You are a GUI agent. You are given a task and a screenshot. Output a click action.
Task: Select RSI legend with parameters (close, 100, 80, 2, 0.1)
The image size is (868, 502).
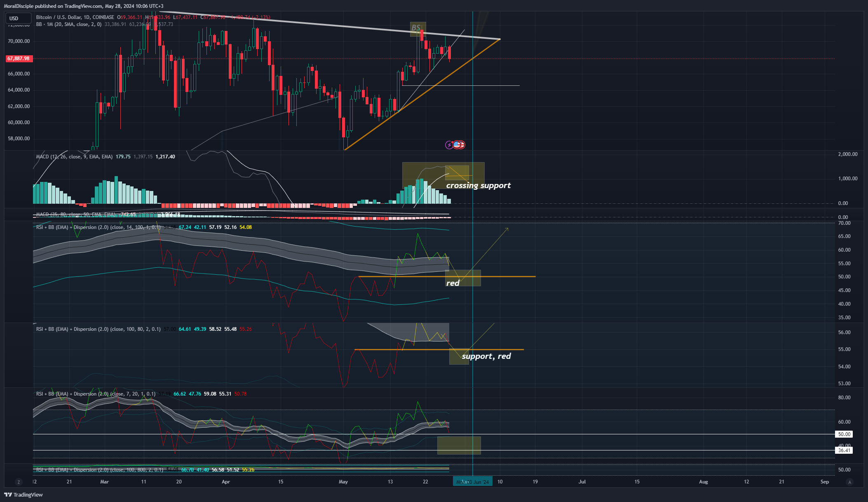tap(99, 329)
